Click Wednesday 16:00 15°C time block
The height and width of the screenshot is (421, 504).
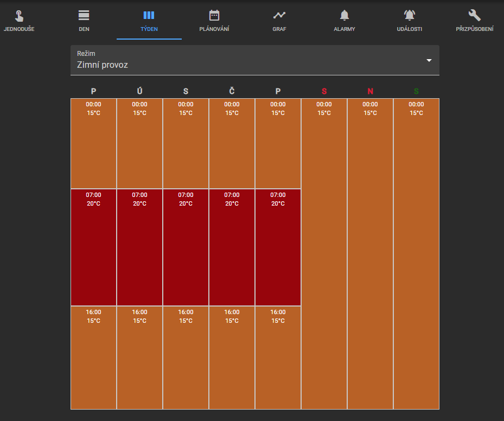click(186, 358)
